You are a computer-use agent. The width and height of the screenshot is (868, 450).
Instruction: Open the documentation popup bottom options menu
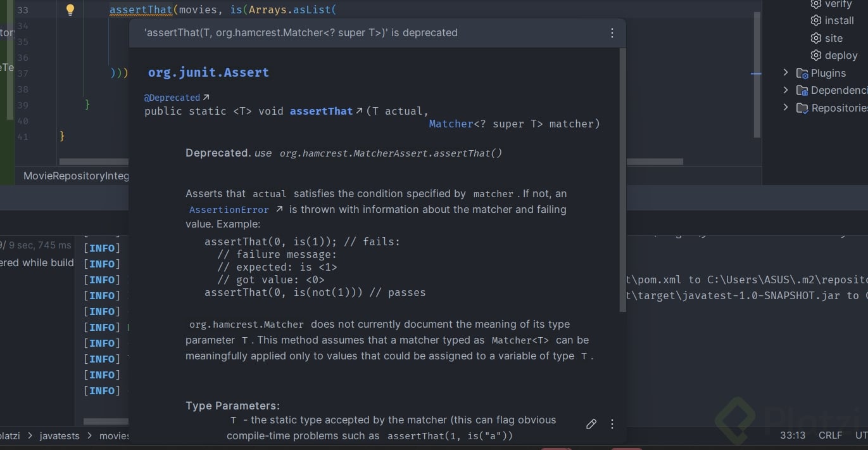612,424
